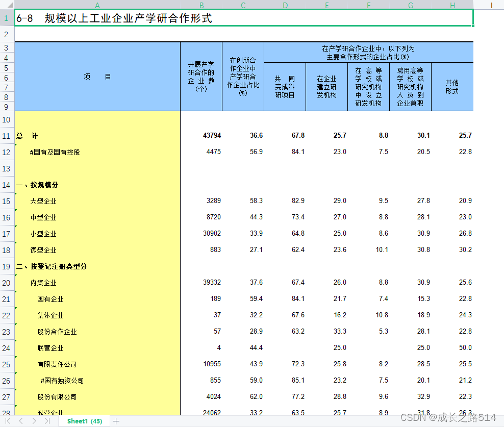Select column H header
Screen dimensions: 504x427
[452, 5]
